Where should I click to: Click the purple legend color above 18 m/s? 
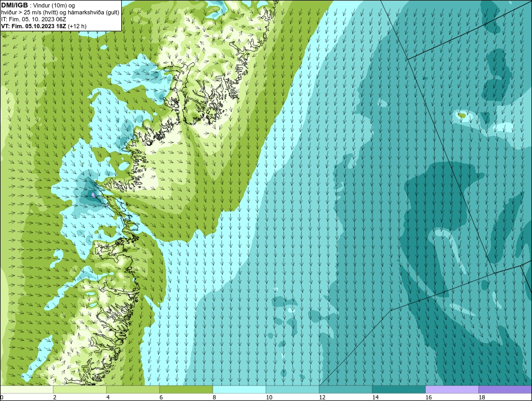[505, 389]
